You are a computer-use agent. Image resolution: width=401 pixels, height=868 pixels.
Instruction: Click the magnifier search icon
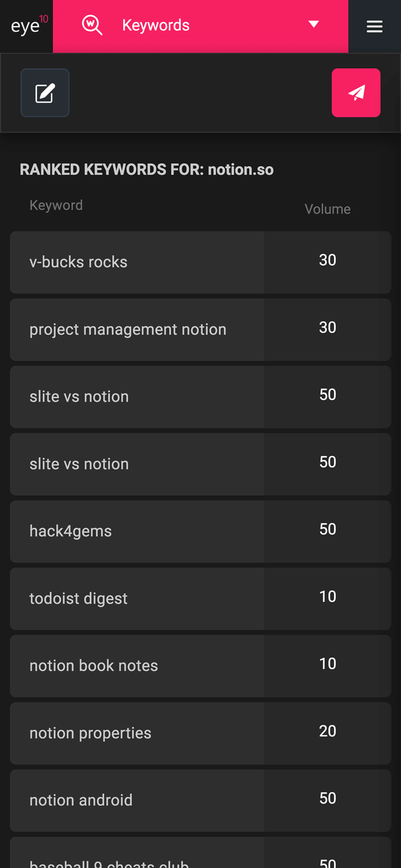(x=92, y=25)
